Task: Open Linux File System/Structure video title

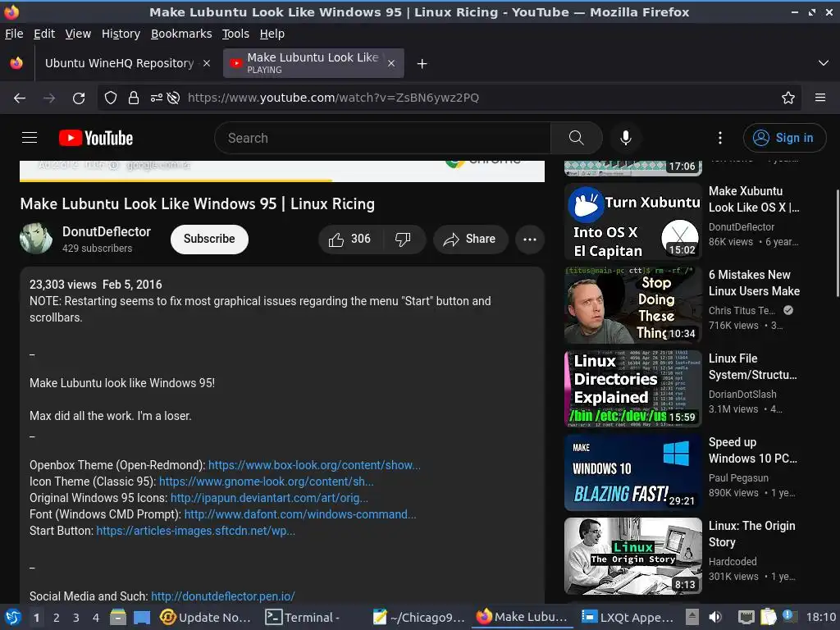Action: (x=753, y=367)
